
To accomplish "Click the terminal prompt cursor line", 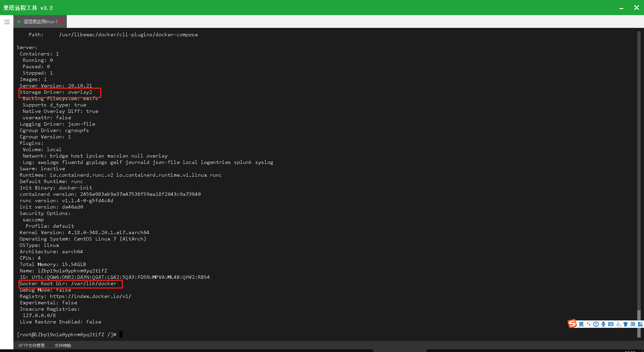I will point(69,335).
